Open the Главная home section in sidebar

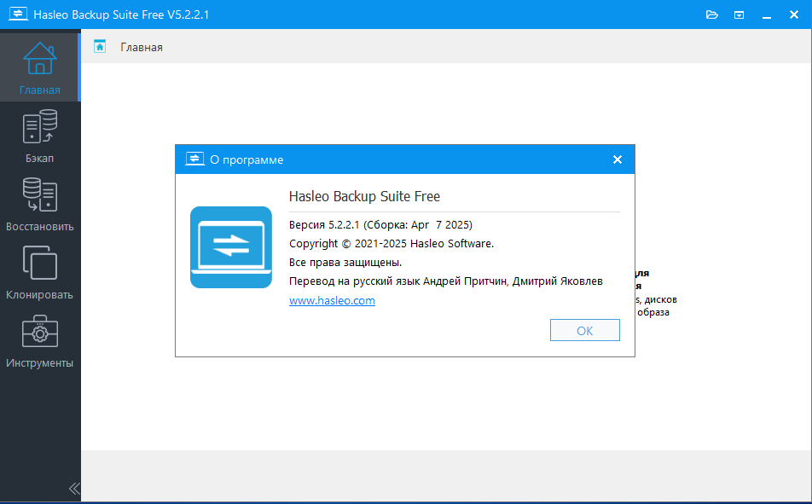point(40,67)
